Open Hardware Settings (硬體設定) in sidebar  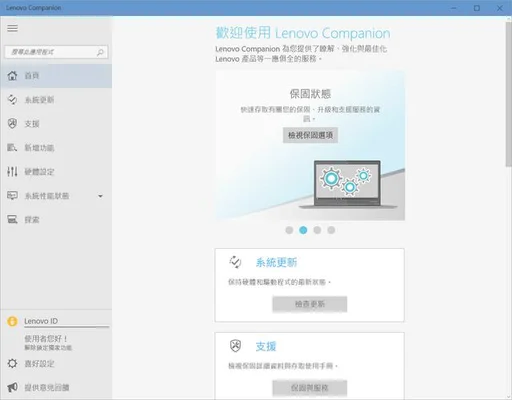(56, 172)
